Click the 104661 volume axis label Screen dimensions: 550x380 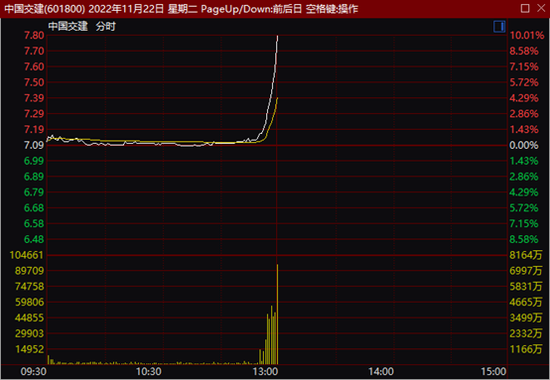[27, 255]
